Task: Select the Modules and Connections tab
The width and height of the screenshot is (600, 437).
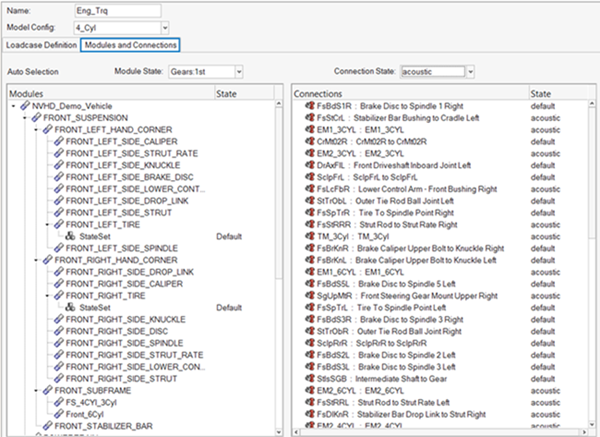Action: point(130,46)
